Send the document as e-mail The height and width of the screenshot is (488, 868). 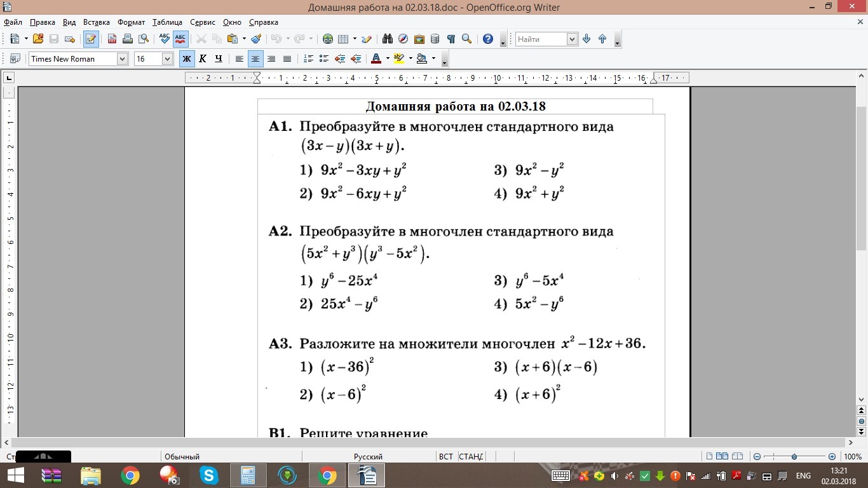(70, 39)
